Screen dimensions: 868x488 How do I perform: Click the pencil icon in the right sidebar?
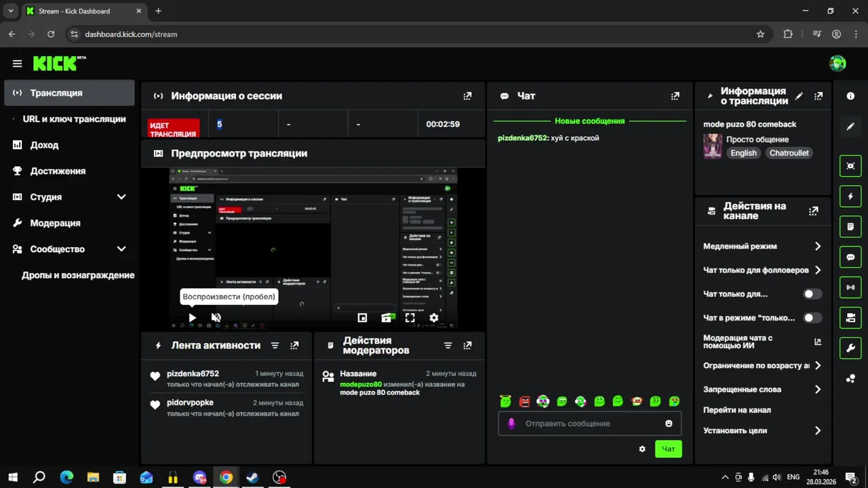pos(850,127)
